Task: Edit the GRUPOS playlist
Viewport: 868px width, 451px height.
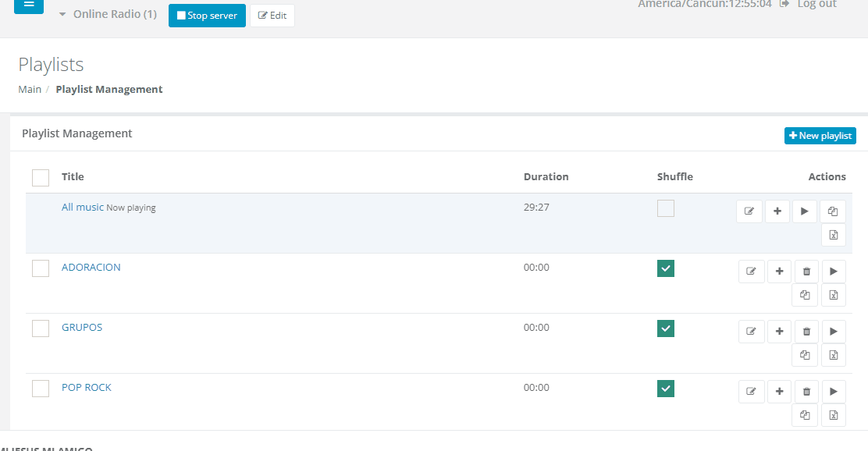Action: 751,332
